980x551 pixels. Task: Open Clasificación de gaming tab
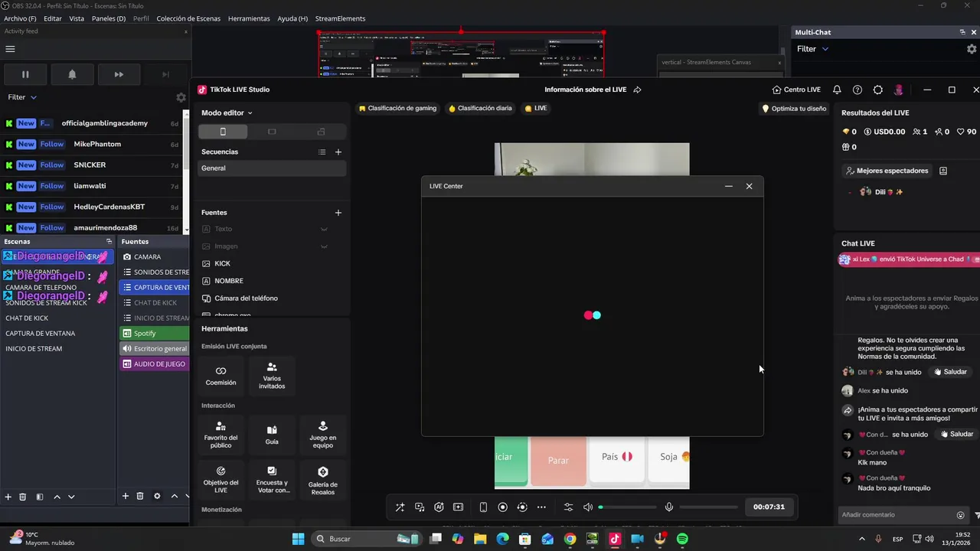coord(397,109)
